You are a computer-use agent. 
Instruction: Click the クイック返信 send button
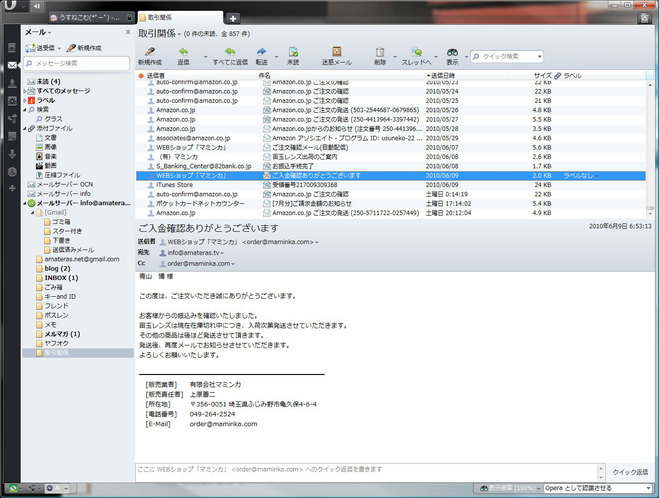click(x=630, y=472)
